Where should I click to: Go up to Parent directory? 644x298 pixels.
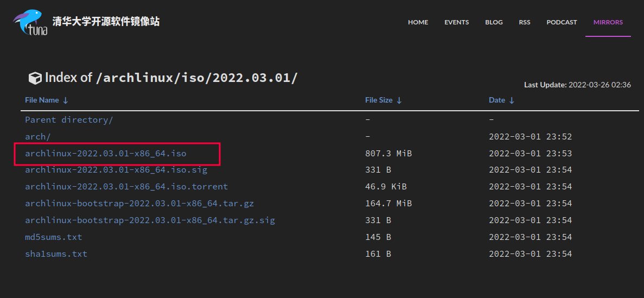[69, 120]
